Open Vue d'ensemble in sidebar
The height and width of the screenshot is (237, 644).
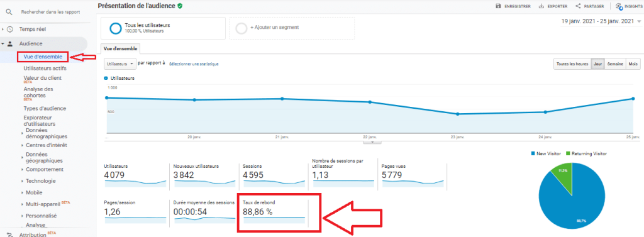(43, 57)
